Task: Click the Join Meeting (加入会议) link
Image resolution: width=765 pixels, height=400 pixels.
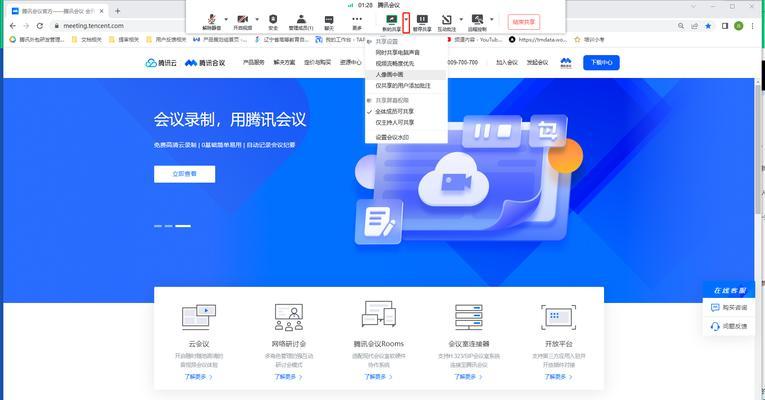Action: point(507,62)
